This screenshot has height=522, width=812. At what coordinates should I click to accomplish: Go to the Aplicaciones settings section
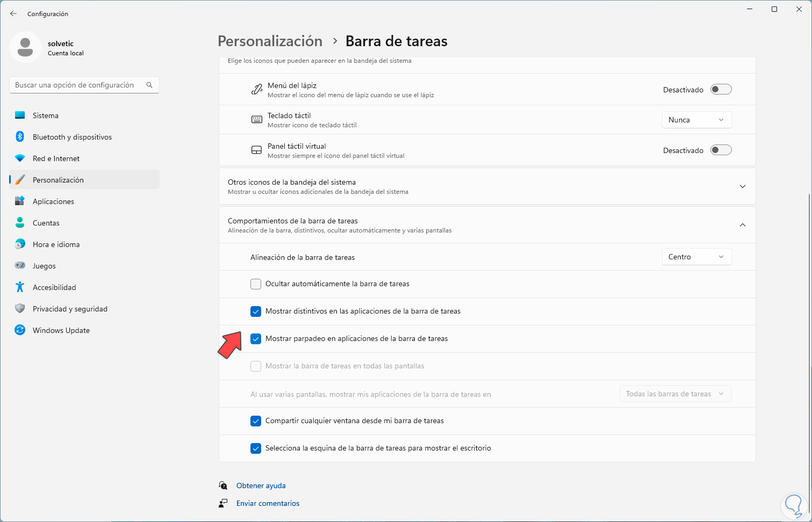(53, 201)
